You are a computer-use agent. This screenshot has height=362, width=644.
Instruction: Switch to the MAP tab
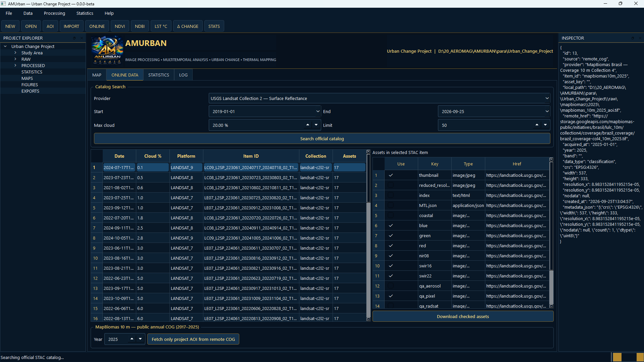coord(97,75)
